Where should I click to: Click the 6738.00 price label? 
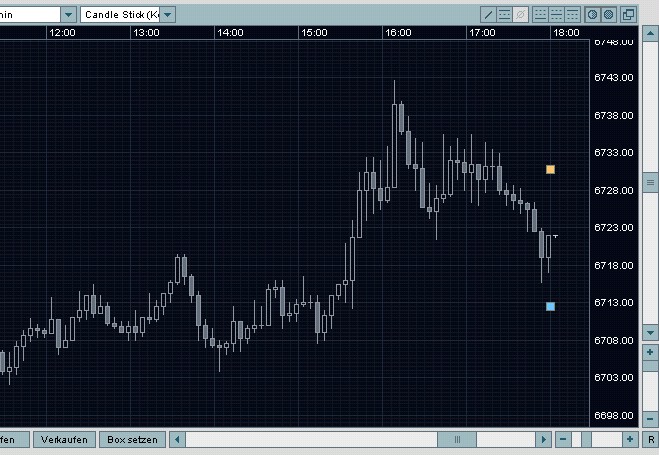[x=614, y=116]
